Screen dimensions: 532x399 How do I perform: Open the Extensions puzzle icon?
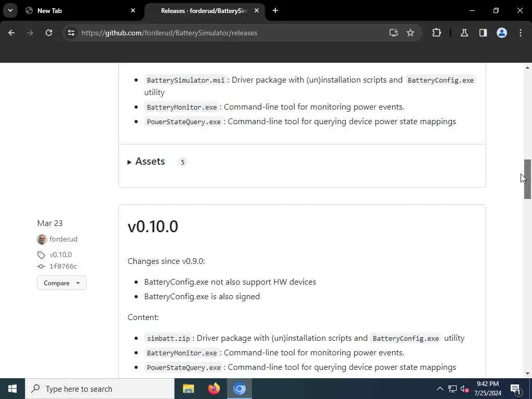tap(436, 33)
